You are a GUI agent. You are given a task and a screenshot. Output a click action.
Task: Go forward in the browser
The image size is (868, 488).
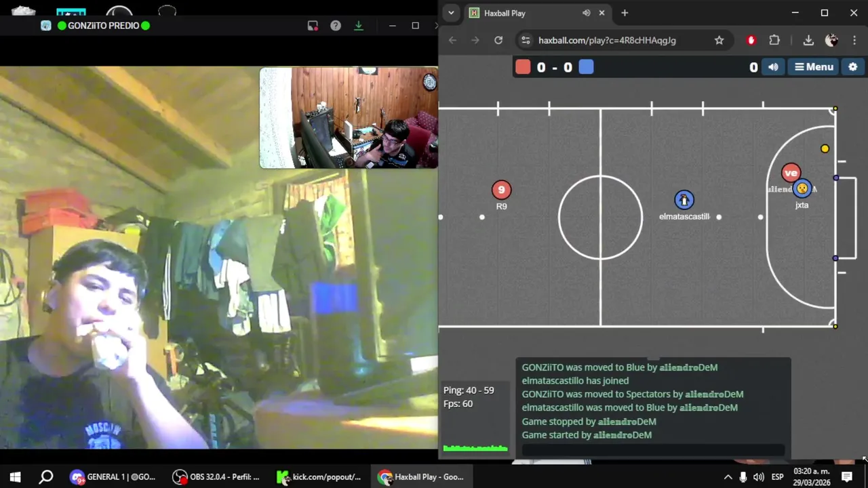[x=475, y=40]
